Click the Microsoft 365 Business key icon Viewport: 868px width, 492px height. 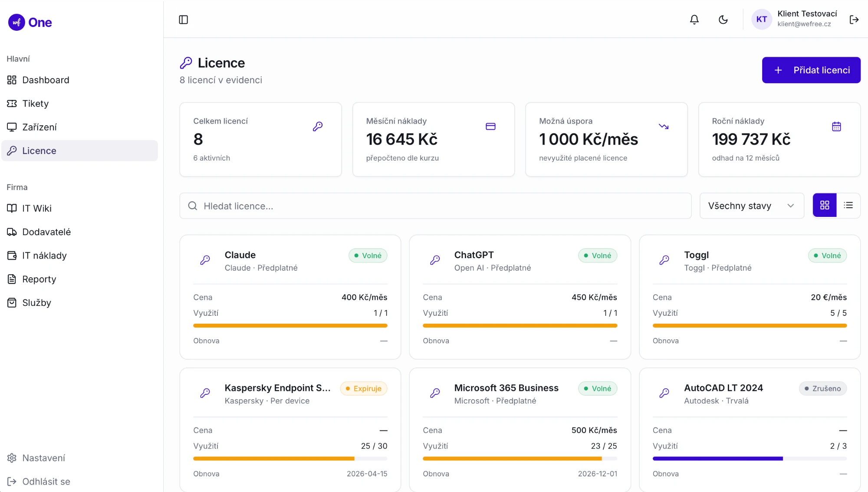[x=435, y=393]
